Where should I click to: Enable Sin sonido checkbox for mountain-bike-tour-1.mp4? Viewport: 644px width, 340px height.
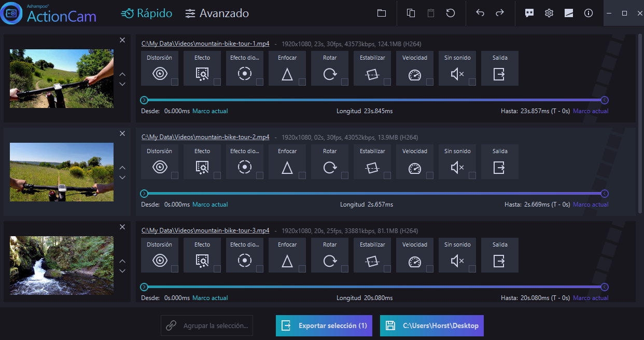tap(472, 82)
